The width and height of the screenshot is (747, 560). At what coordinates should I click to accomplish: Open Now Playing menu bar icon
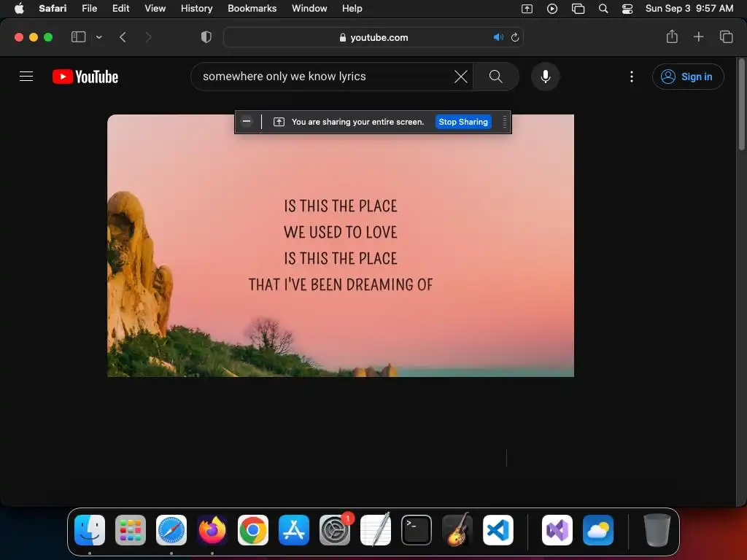pos(552,9)
